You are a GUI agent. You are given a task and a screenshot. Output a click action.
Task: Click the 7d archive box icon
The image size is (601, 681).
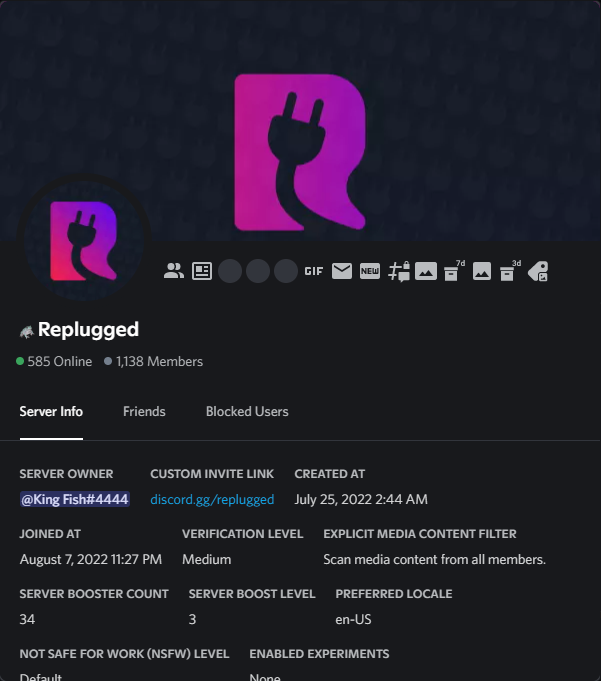pyautogui.click(x=454, y=271)
